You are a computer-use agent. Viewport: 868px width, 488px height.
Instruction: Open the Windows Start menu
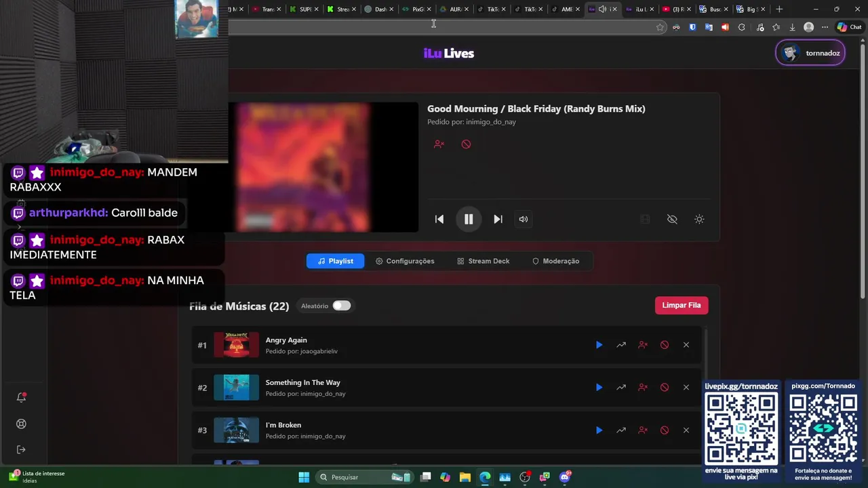[x=304, y=477]
